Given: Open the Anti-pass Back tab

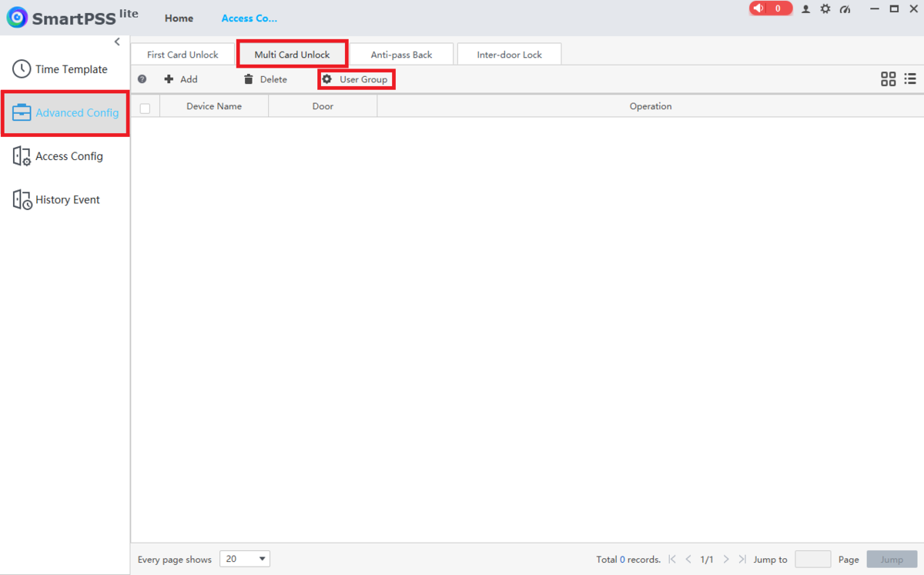Looking at the screenshot, I should click(x=401, y=55).
